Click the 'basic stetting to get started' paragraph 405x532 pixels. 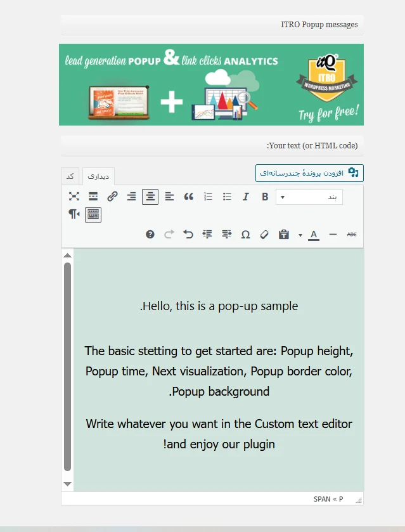coord(219,371)
